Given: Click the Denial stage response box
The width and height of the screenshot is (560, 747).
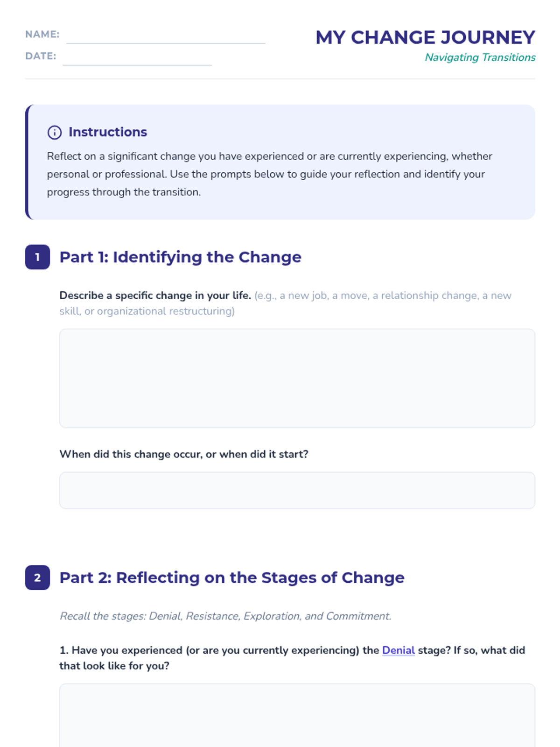Looking at the screenshot, I should (297, 715).
